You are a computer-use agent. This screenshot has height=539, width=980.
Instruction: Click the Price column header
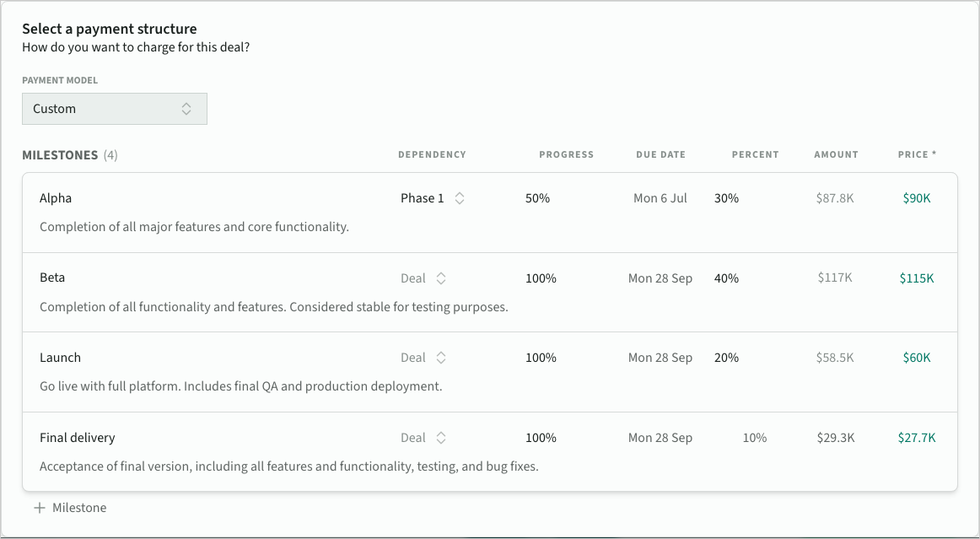[916, 154]
